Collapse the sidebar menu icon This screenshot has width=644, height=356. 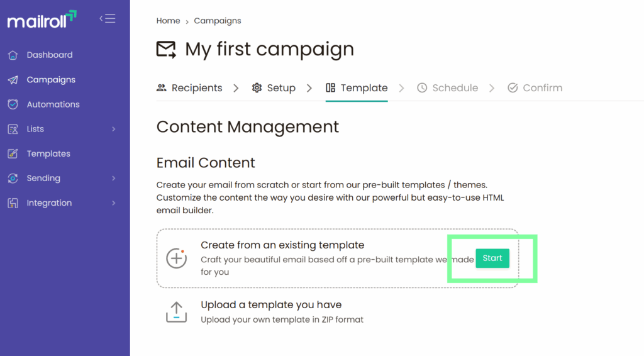click(x=108, y=19)
